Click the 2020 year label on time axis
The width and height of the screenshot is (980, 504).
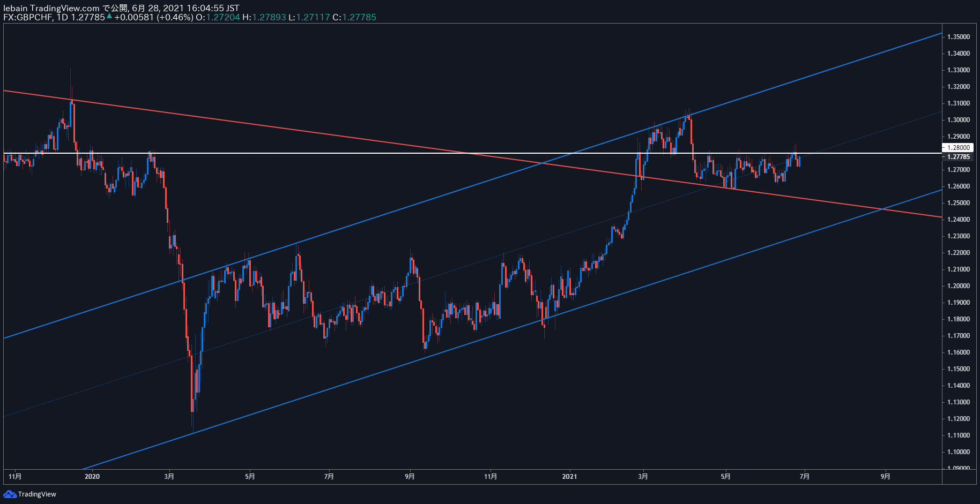pyautogui.click(x=92, y=476)
